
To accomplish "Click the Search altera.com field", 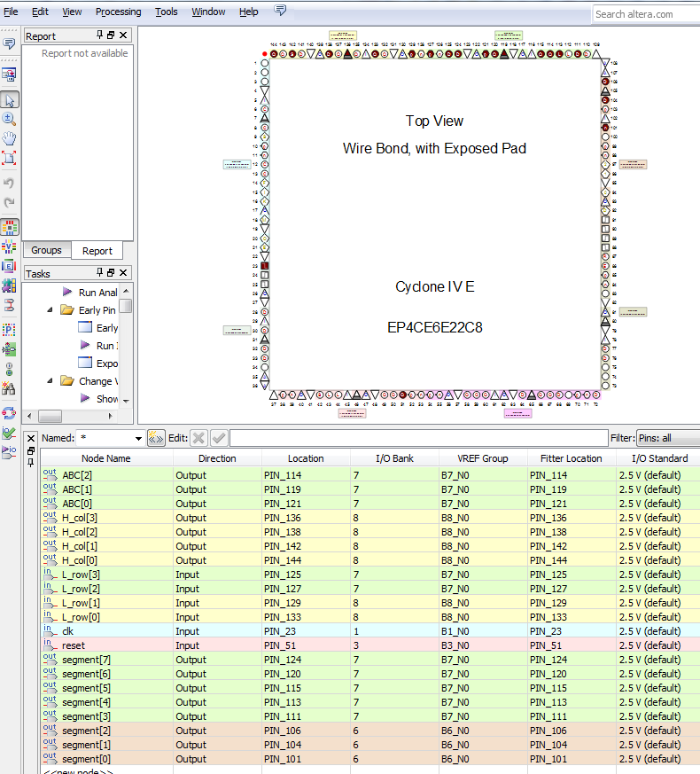I will [x=645, y=14].
